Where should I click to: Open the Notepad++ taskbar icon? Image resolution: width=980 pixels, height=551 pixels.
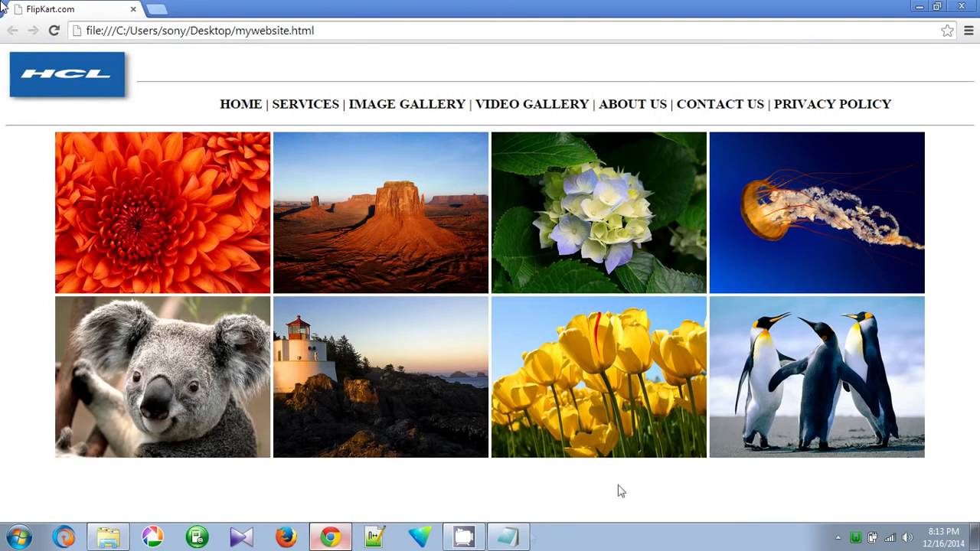374,537
